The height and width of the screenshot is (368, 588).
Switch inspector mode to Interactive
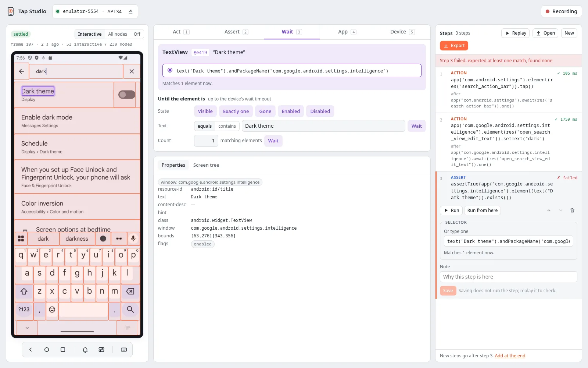90,34
